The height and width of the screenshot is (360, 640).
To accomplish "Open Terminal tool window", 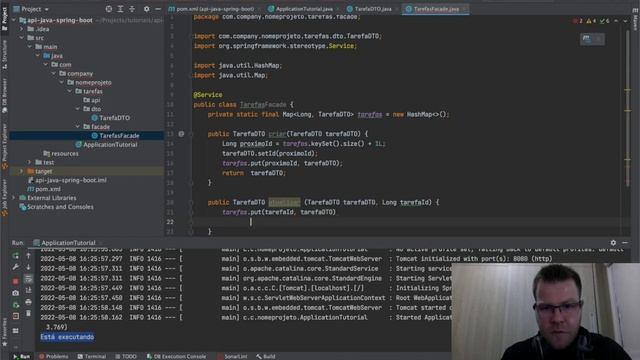I will click(92, 356).
